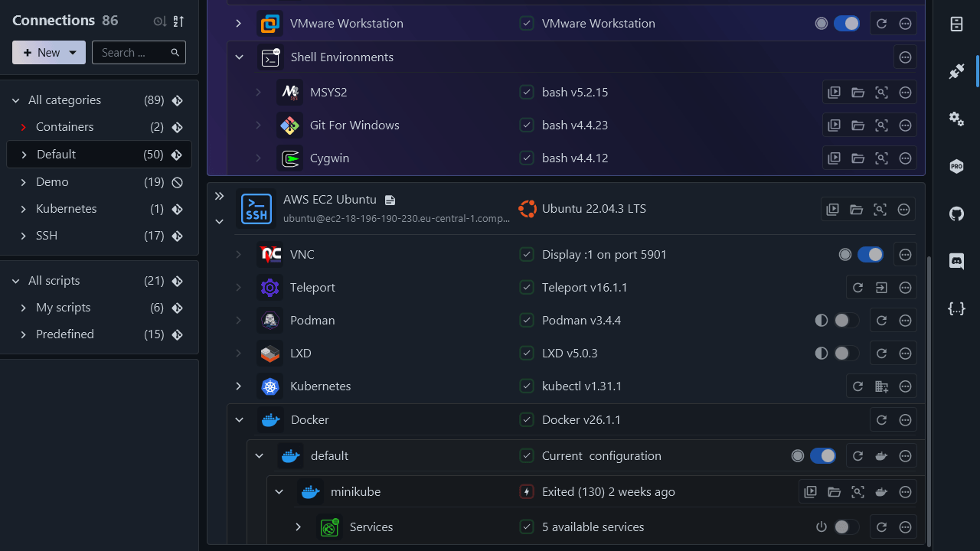
Task: Open settings gears in right sidebar
Action: click(956, 119)
